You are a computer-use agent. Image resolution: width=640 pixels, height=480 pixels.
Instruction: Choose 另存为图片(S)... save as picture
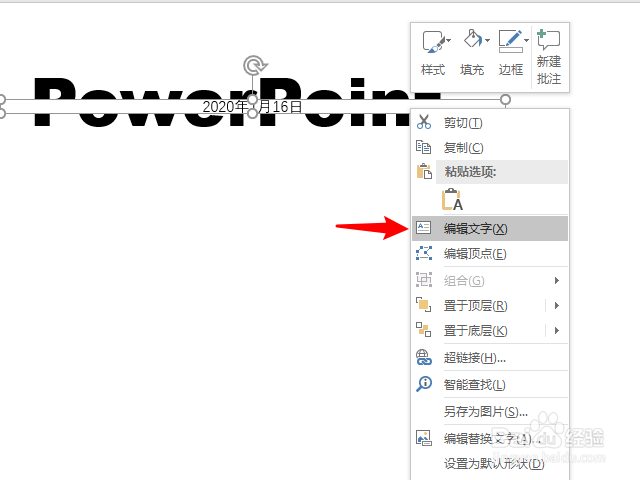(x=490, y=411)
